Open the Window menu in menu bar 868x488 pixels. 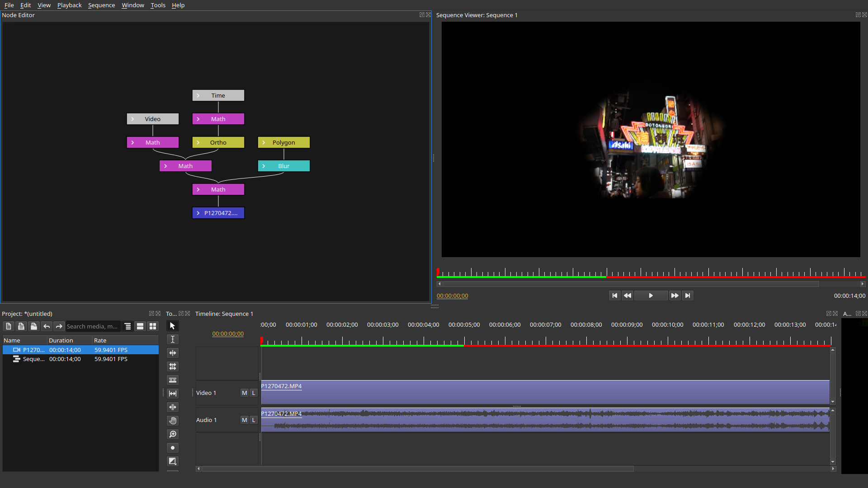point(133,5)
